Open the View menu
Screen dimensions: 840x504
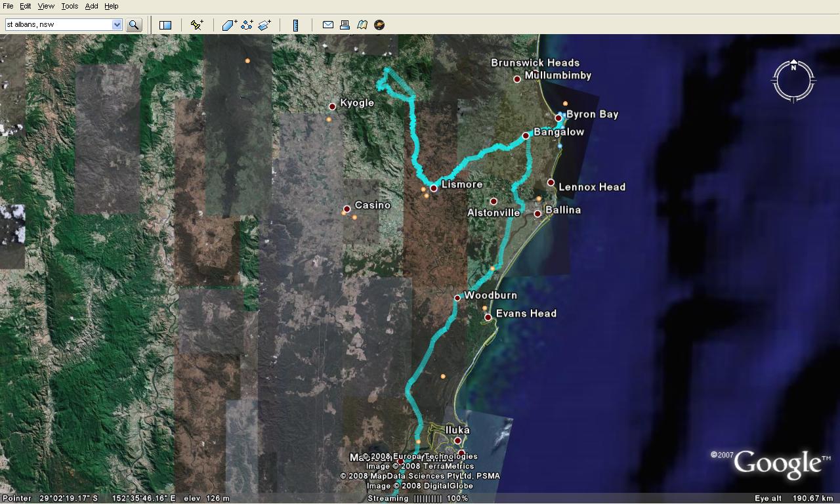(x=46, y=6)
